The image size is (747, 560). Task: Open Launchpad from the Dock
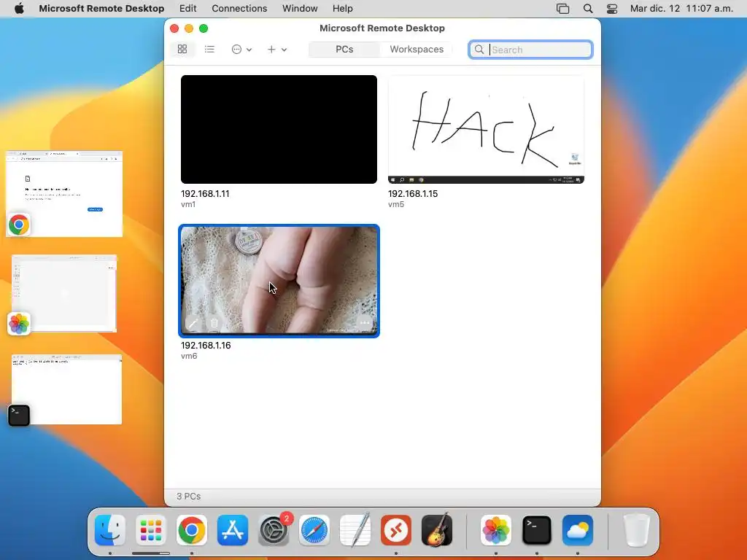coord(151,530)
